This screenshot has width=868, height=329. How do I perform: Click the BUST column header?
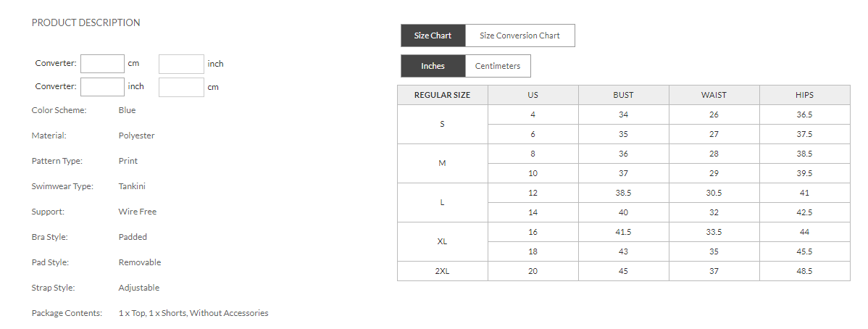tap(623, 95)
